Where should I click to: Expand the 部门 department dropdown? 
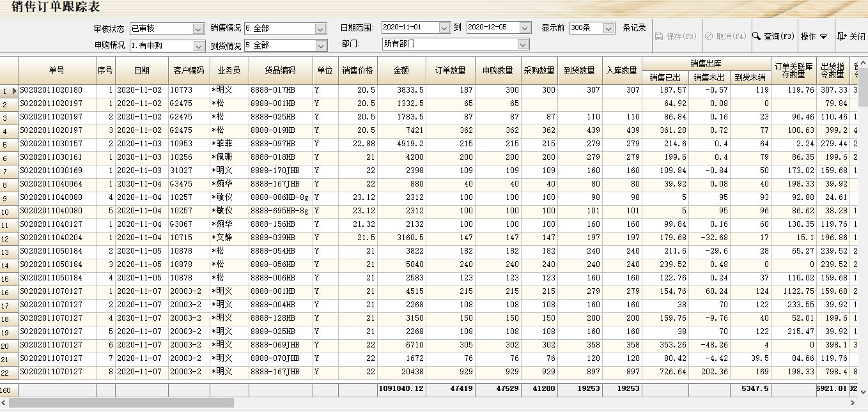[523, 44]
